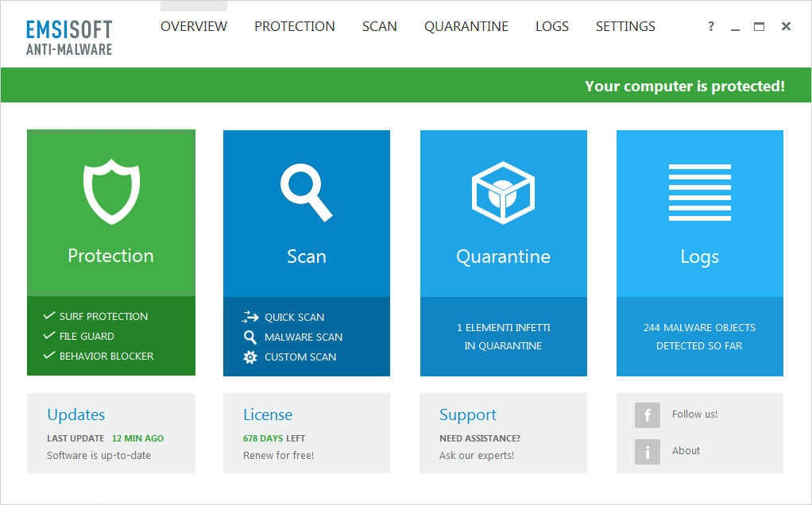The height and width of the screenshot is (505, 812).
Task: Open the Protection tab in top menu
Action: (295, 26)
